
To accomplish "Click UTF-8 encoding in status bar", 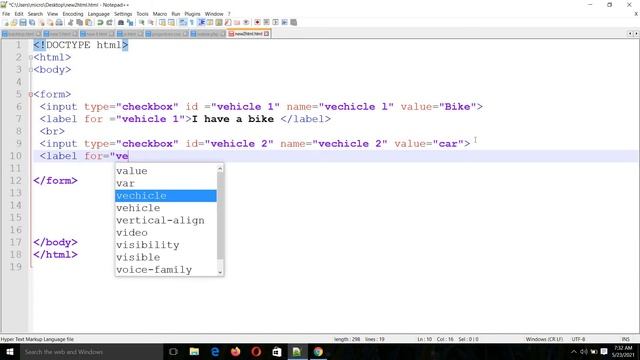I will click(x=578, y=339).
